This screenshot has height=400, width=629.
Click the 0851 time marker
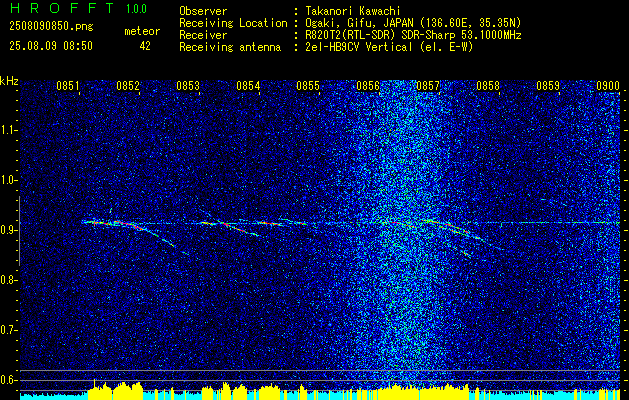click(x=68, y=86)
